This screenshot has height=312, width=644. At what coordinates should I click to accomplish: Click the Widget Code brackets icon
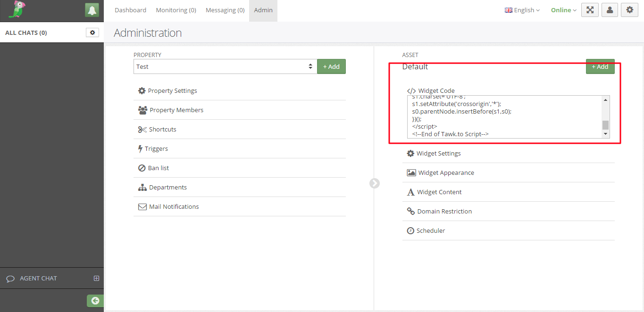[x=411, y=90]
